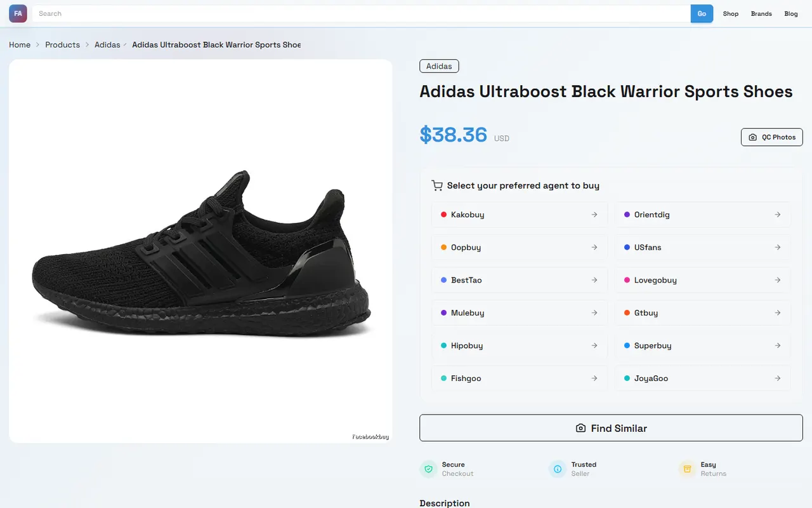Choose Fishgoo as buying agent
This screenshot has width=812, height=508.
520,378
